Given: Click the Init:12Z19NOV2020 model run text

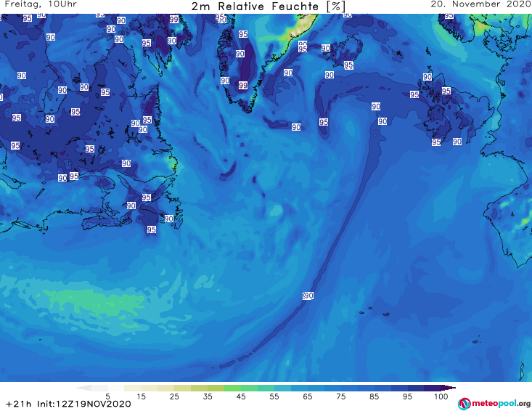Looking at the screenshot, I should click(x=83, y=404).
